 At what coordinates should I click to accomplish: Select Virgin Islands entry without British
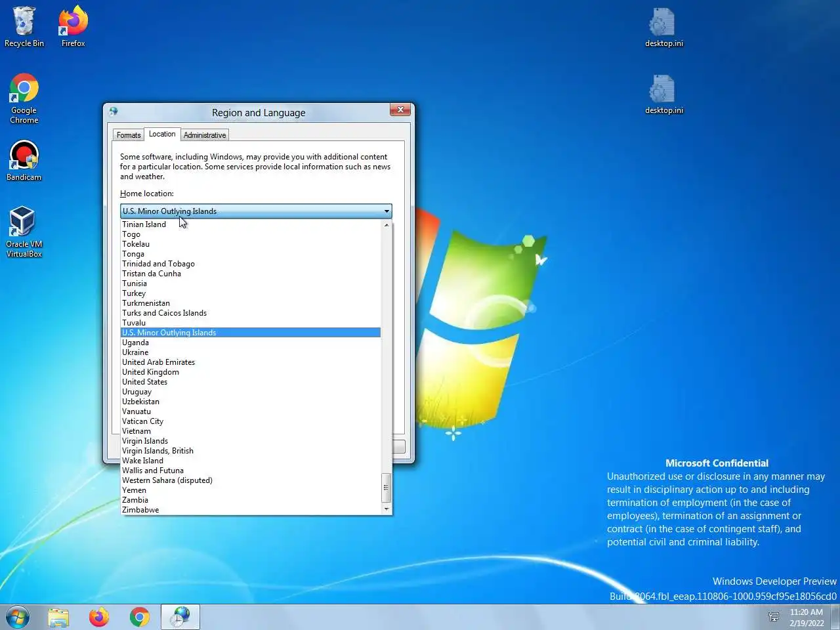[x=251, y=441]
